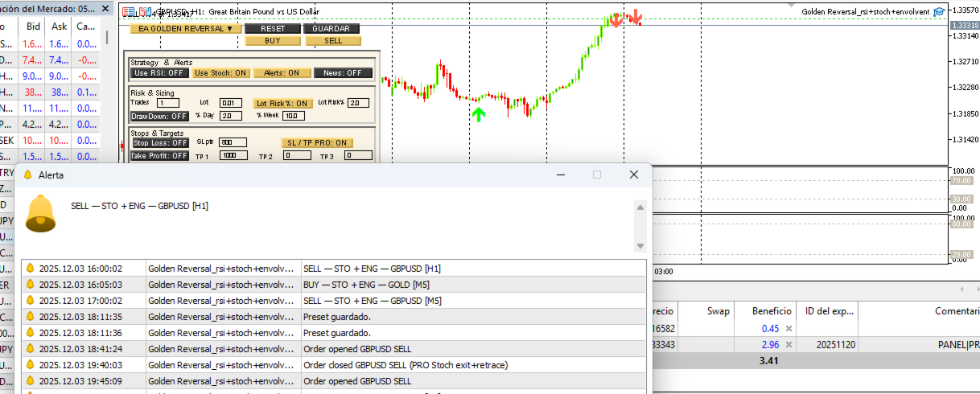Minimize the Alerta window

coord(560,174)
